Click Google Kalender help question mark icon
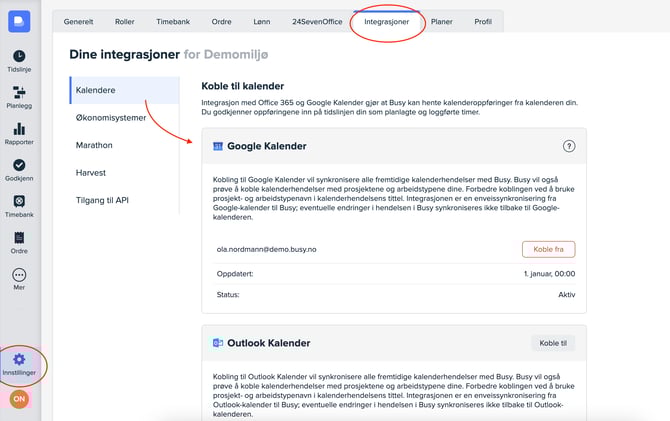The width and height of the screenshot is (670, 421). click(x=569, y=146)
